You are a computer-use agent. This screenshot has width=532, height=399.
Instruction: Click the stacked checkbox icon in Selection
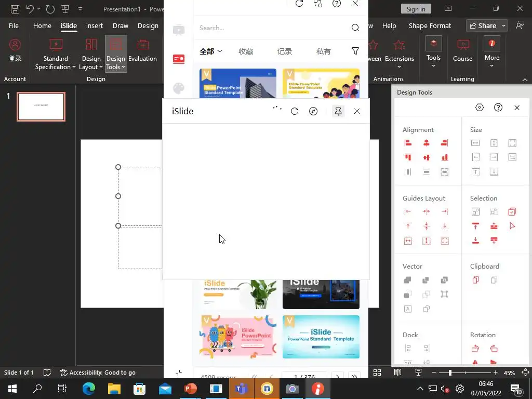click(x=512, y=212)
